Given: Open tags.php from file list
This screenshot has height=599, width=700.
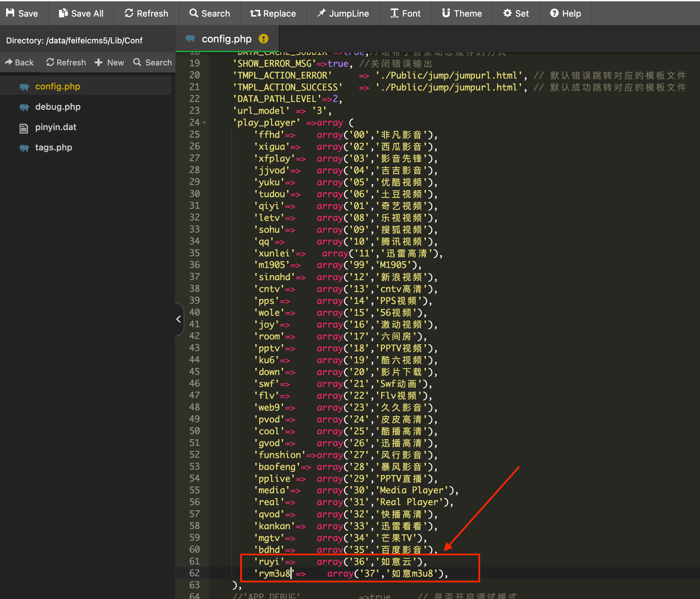Looking at the screenshot, I should pyautogui.click(x=54, y=147).
